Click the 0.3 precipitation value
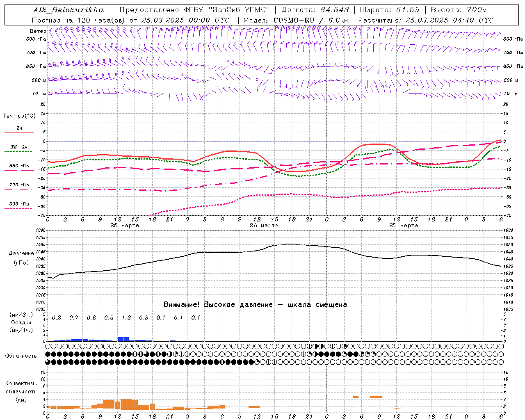This screenshot has height=420, width=525. pyautogui.click(x=144, y=318)
